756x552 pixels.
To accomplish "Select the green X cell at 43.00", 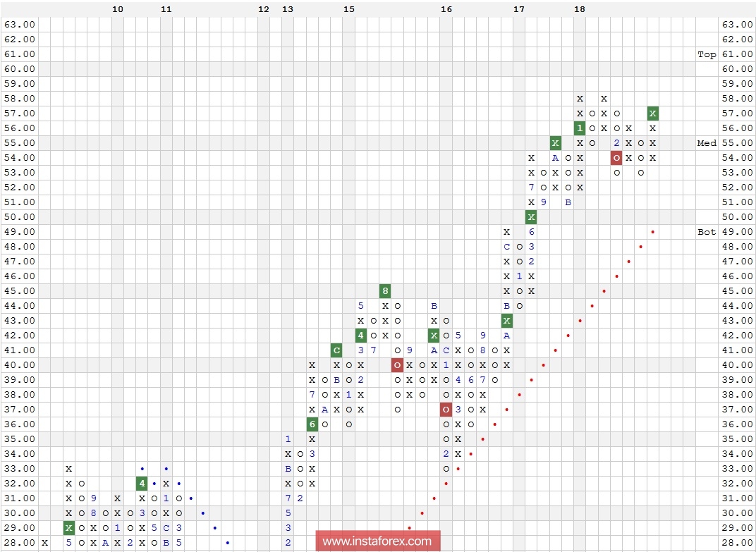I will point(507,321).
